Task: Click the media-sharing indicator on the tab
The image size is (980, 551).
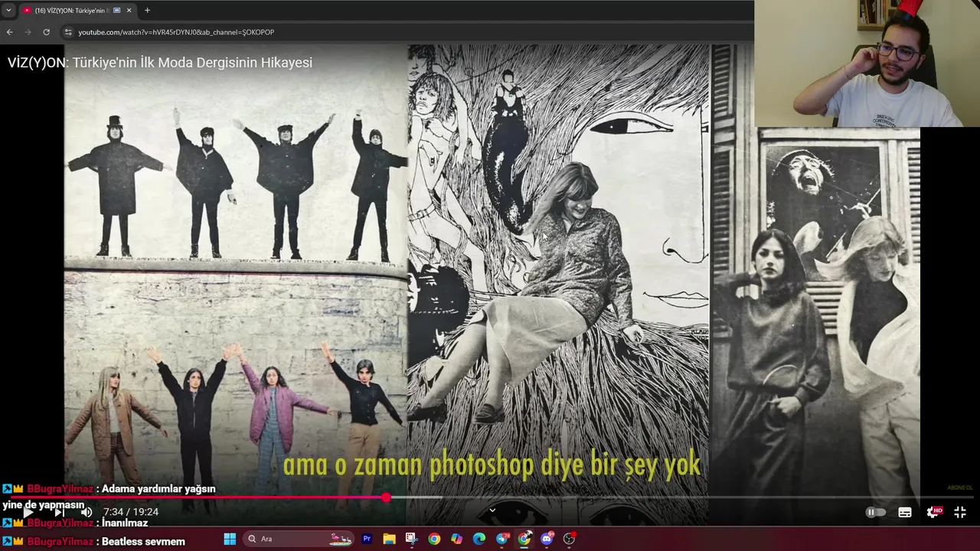Action: pos(116,10)
